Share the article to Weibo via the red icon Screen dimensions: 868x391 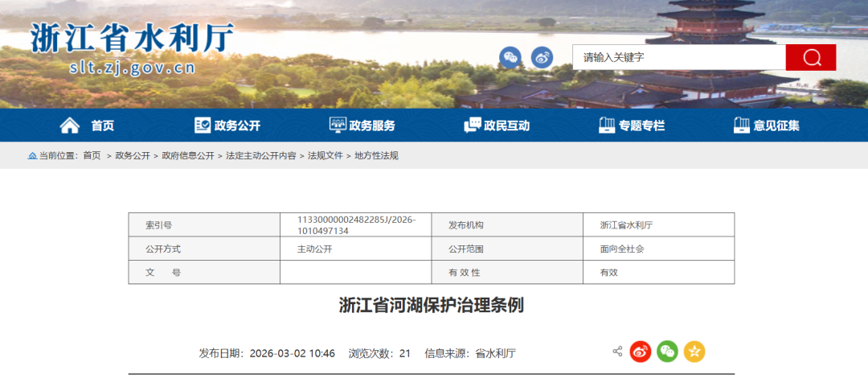(x=641, y=352)
